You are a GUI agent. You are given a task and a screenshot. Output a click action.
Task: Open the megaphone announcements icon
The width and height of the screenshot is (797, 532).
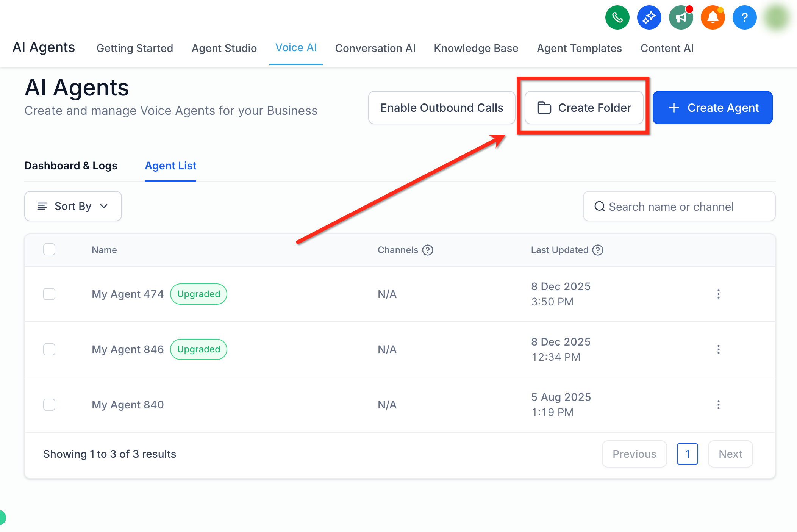tap(681, 17)
